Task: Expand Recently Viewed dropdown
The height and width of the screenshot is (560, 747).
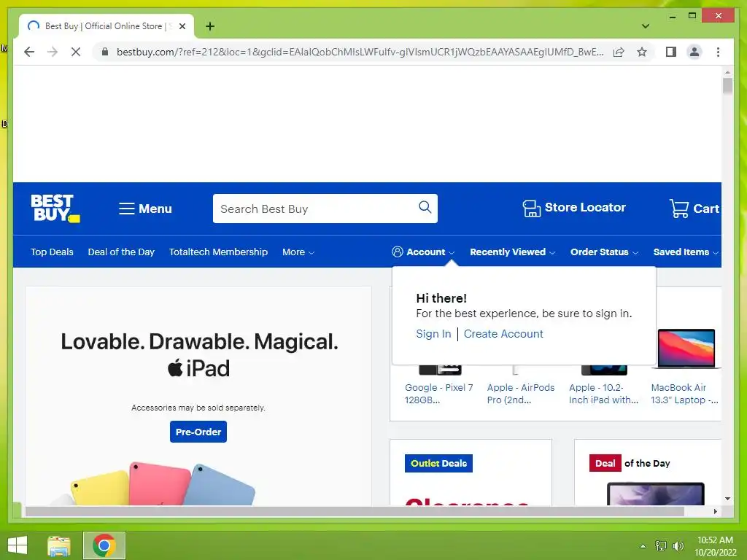Action: coord(513,252)
